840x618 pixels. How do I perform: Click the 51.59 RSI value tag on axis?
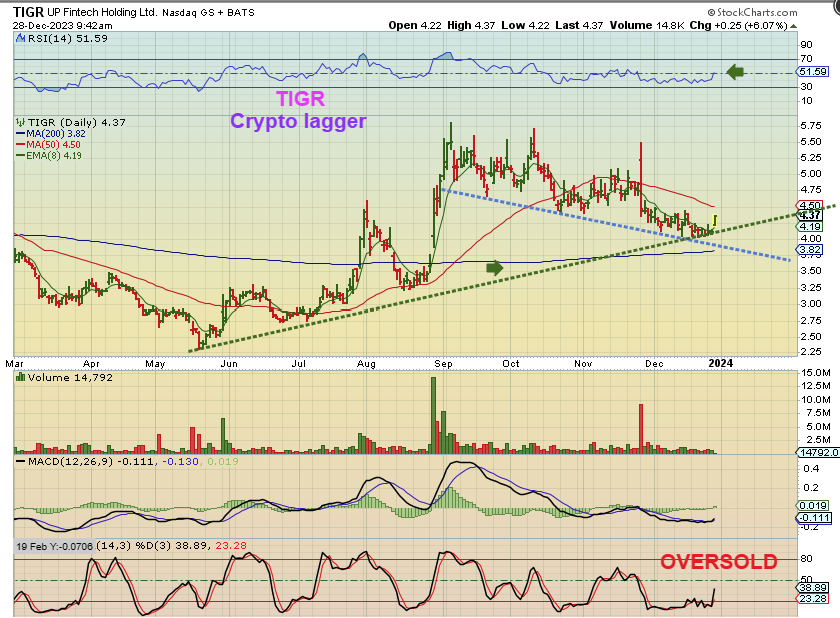[812, 72]
